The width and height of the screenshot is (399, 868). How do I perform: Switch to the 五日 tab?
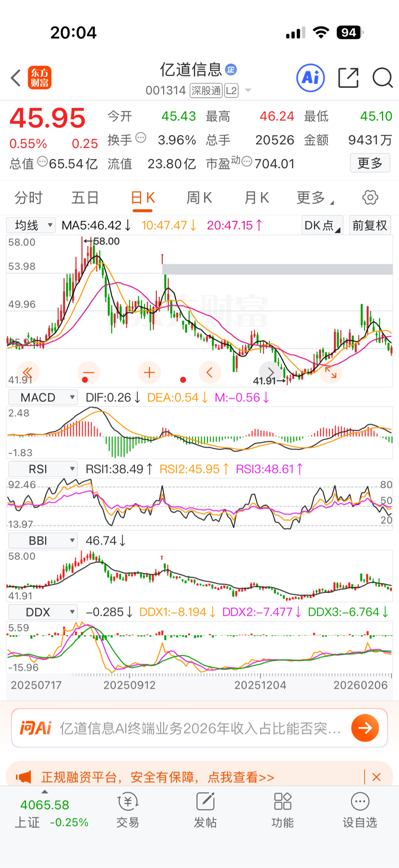(x=85, y=198)
